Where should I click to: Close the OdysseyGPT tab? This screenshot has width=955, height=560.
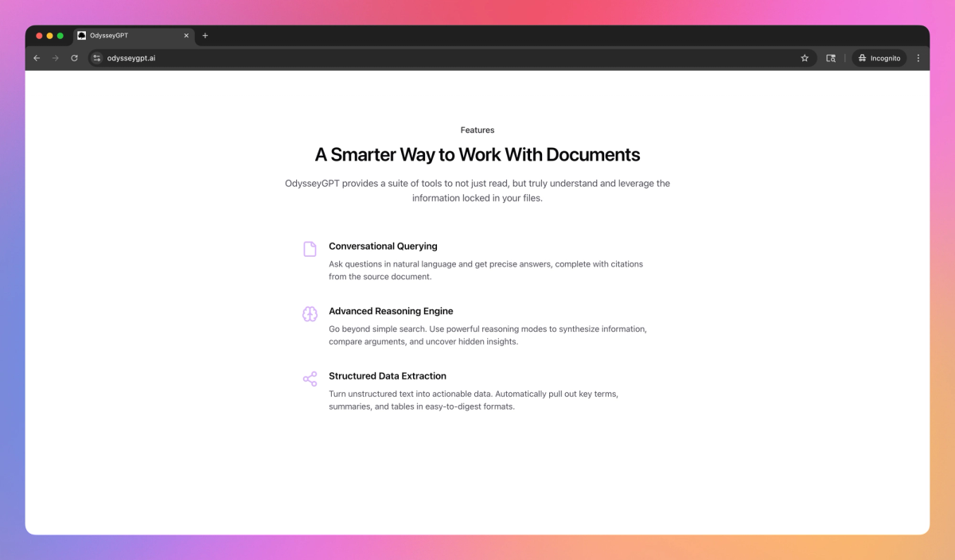186,36
